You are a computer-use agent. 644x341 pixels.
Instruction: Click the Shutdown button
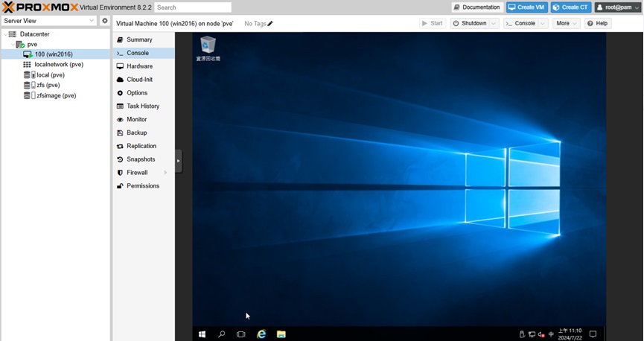point(470,23)
